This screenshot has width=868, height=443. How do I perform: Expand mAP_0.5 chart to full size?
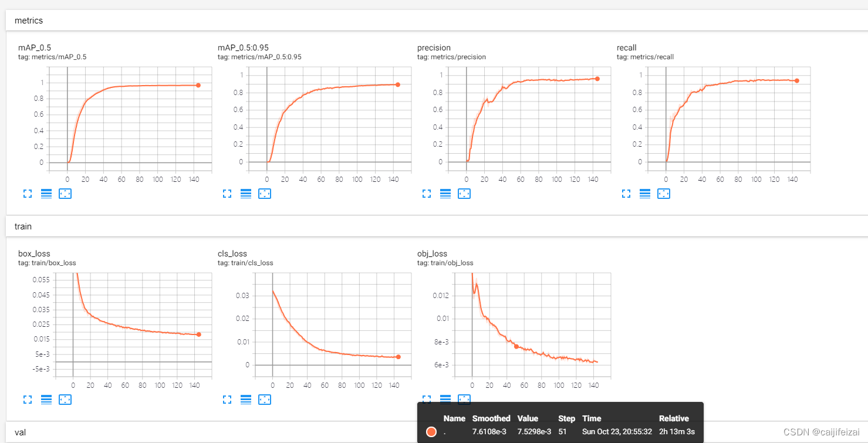pyautogui.click(x=28, y=193)
